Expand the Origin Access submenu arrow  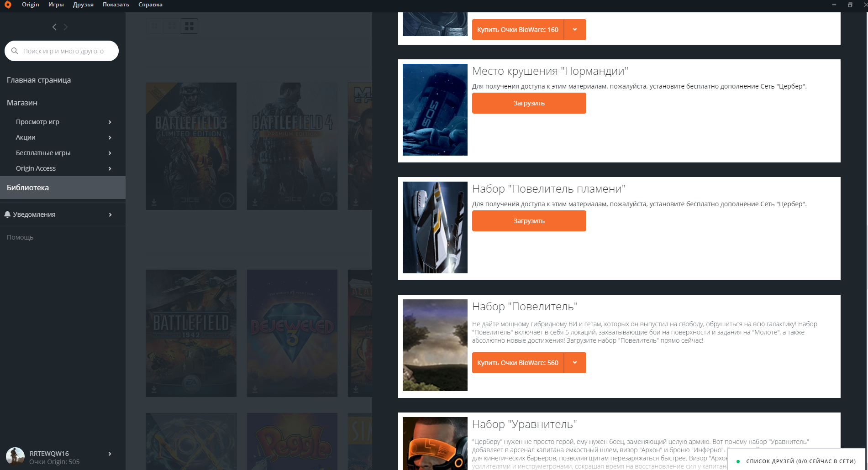[110, 168]
